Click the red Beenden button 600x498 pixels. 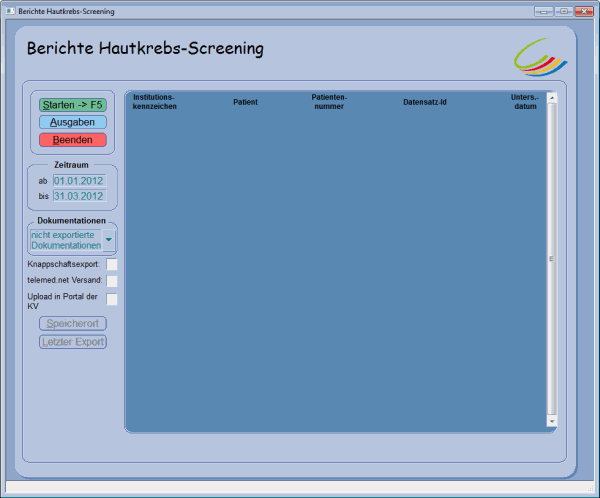(72, 140)
